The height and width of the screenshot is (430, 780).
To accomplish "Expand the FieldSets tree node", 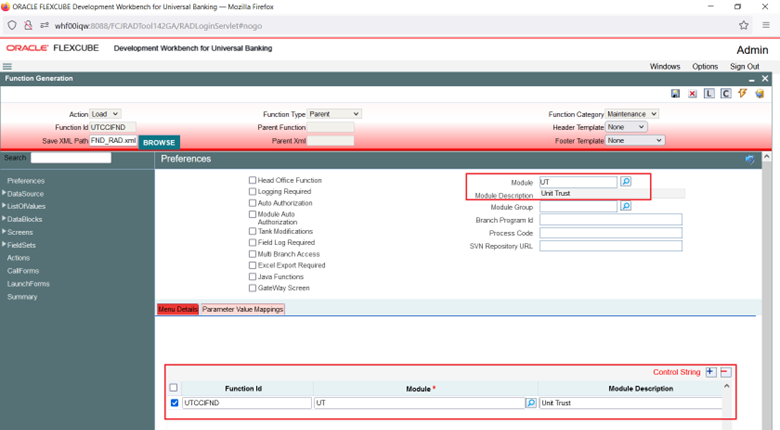I will coord(4,244).
